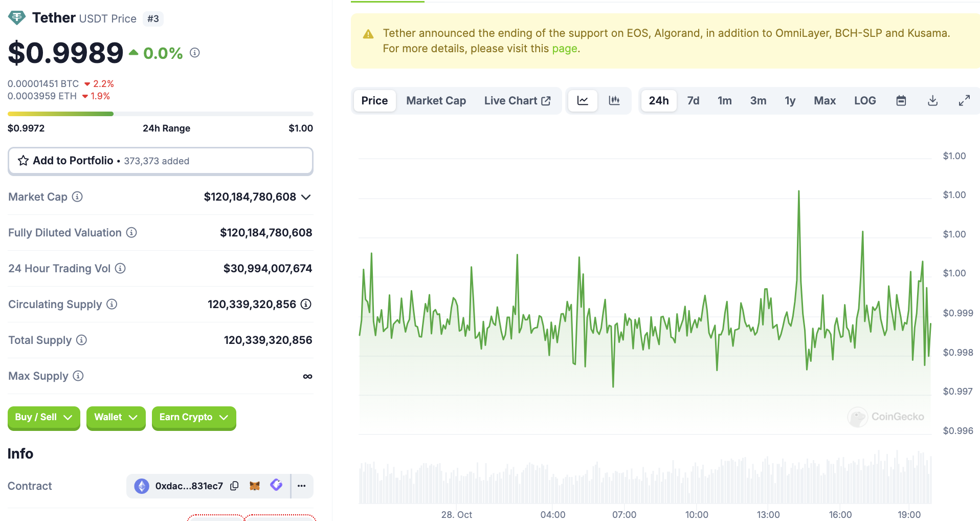
Task: Click the 0xdac...831ec7 contract address text
Action: (189, 486)
